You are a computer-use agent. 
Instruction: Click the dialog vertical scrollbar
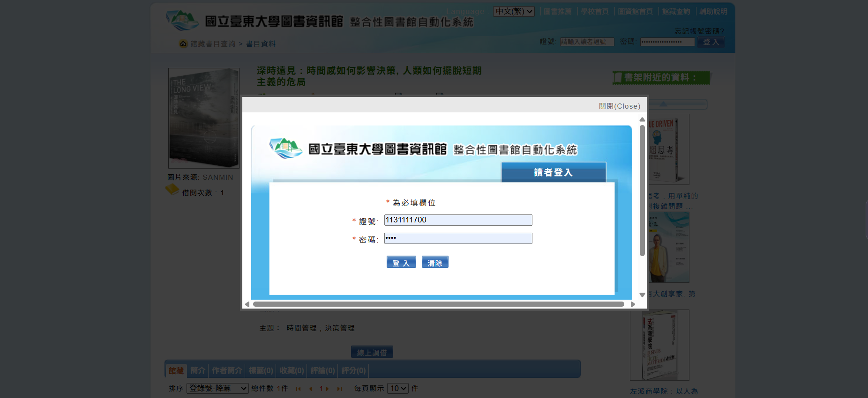click(x=642, y=191)
